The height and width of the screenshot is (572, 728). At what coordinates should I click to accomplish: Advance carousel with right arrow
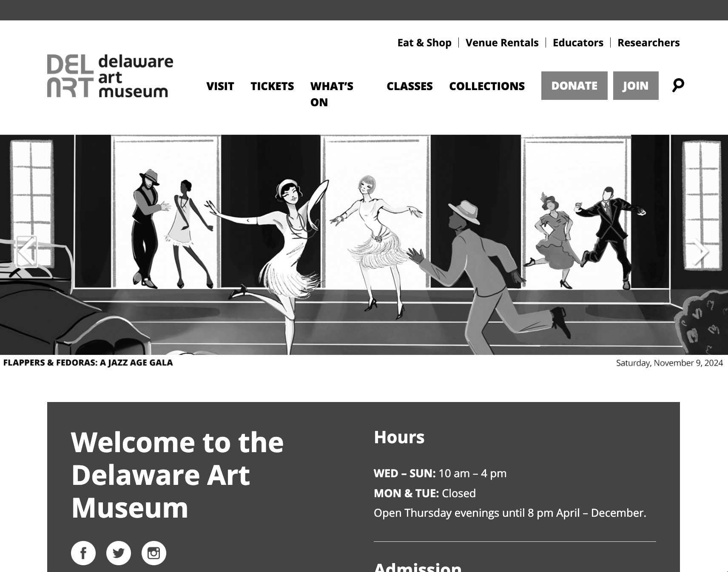click(701, 251)
